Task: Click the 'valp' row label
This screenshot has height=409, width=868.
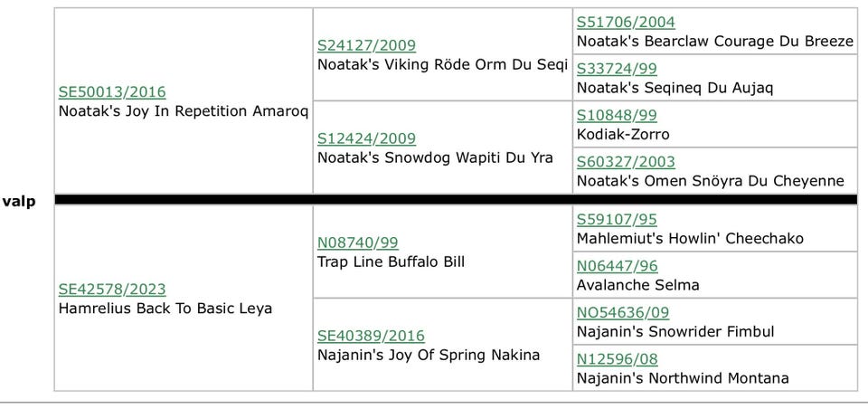Action: 19,201
